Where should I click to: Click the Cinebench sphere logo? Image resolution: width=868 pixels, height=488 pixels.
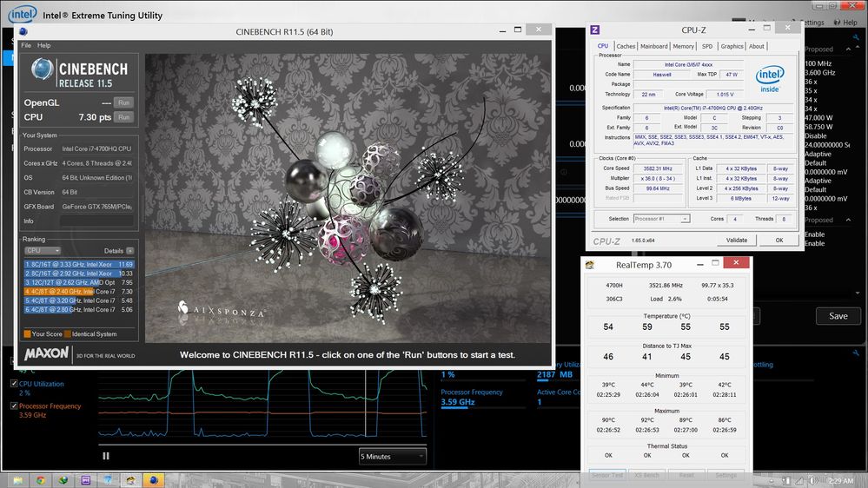(x=42, y=69)
